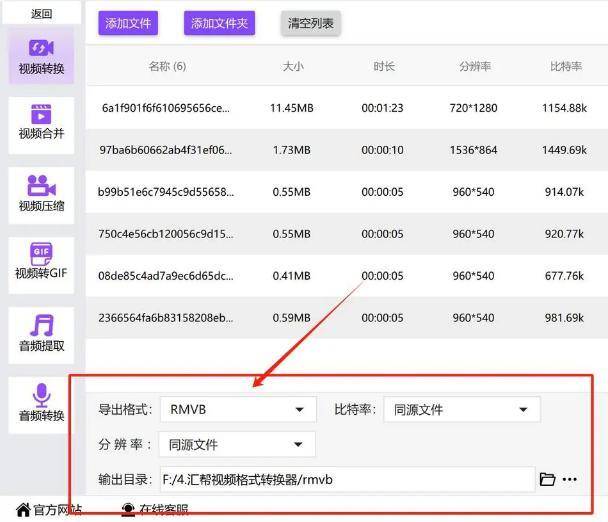The image size is (608, 522).
Task: Click the output directory folder icon
Action: point(547,480)
